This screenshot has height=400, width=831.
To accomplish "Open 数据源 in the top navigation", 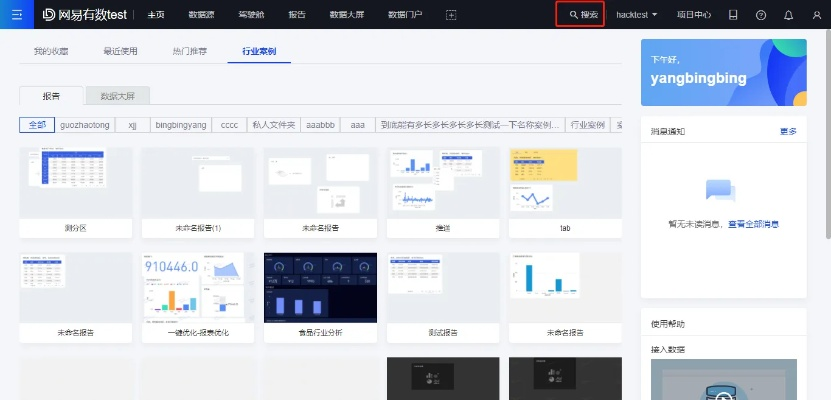I will coord(201,15).
